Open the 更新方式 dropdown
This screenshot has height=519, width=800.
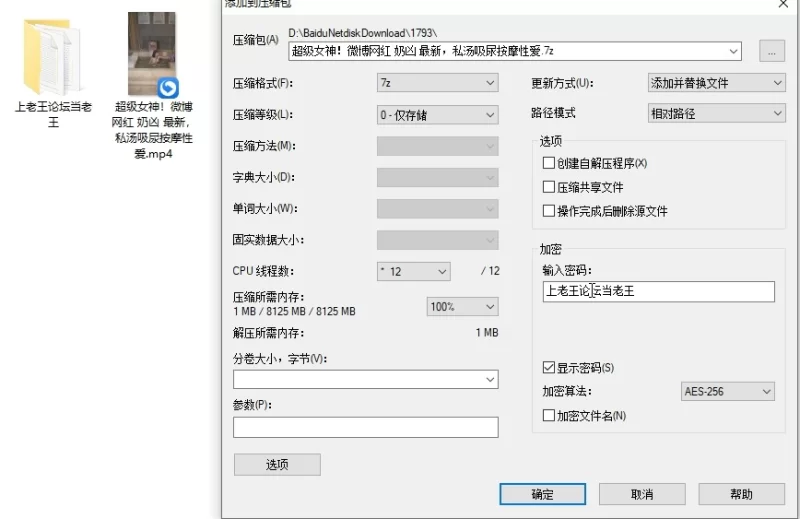716,83
